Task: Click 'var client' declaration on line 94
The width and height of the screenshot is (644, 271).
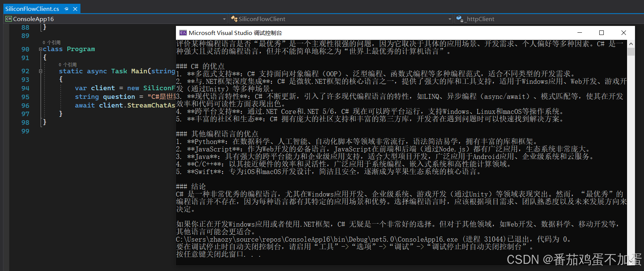Action: pos(95,88)
